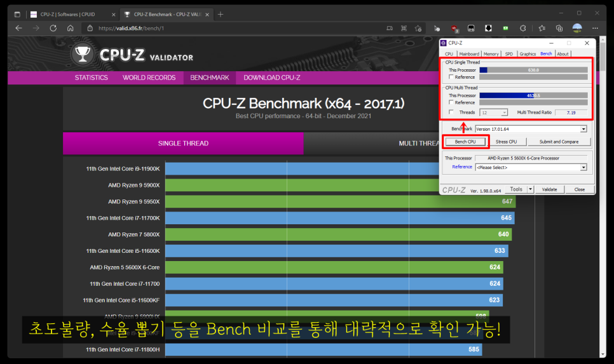Open browser Settings and more menu
This screenshot has width=614, height=364.
595,28
